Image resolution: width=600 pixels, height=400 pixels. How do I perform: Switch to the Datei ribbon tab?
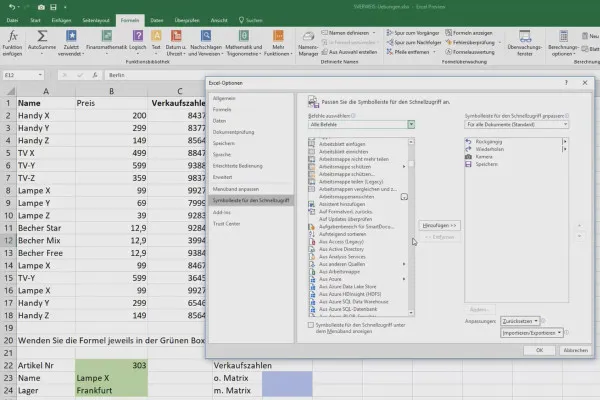12,20
